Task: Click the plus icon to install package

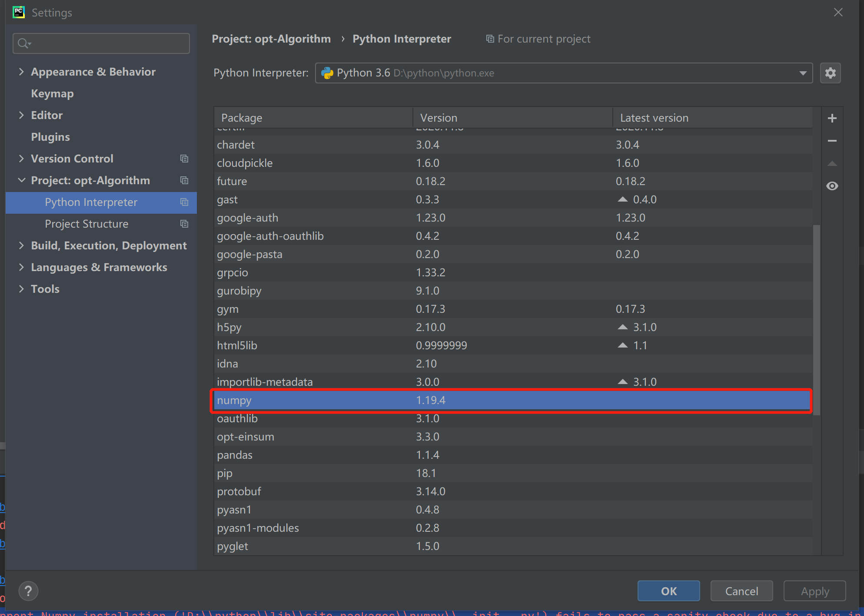Action: click(x=832, y=118)
